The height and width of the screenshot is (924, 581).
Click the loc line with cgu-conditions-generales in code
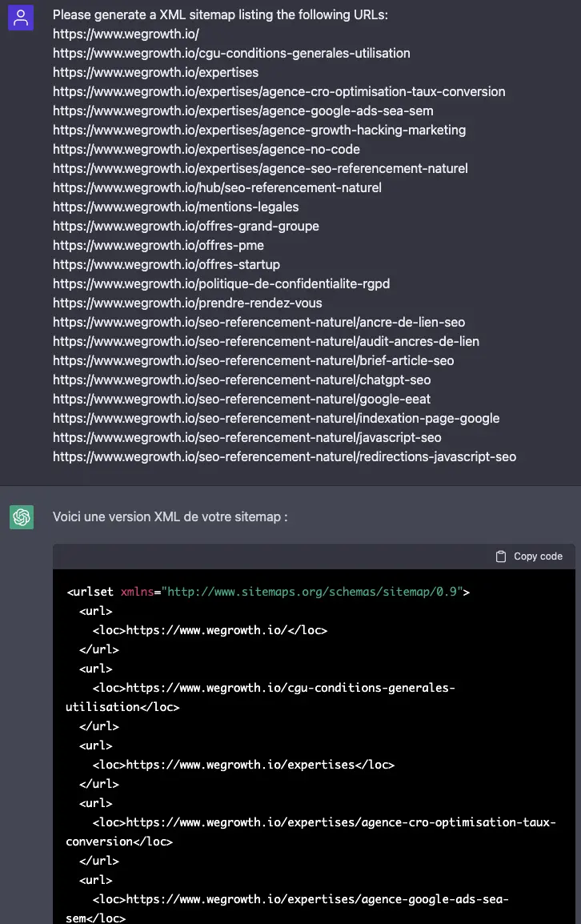click(260, 697)
